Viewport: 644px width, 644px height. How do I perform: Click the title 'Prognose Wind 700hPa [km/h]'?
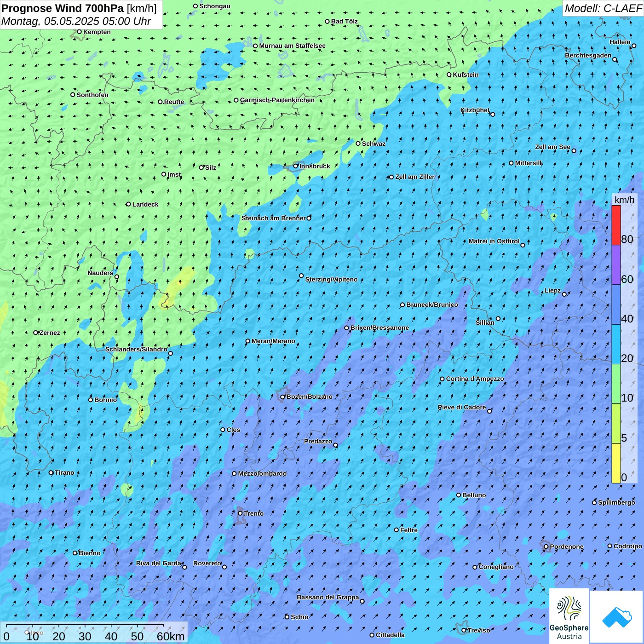(x=79, y=8)
